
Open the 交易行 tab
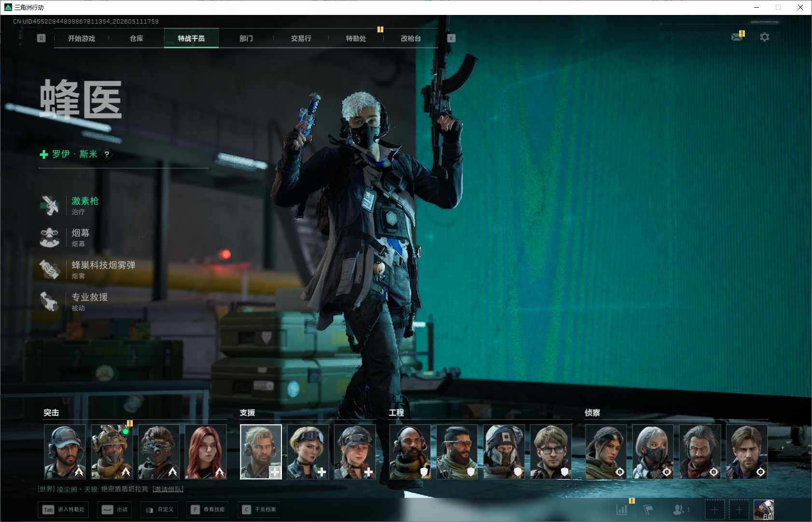(301, 38)
